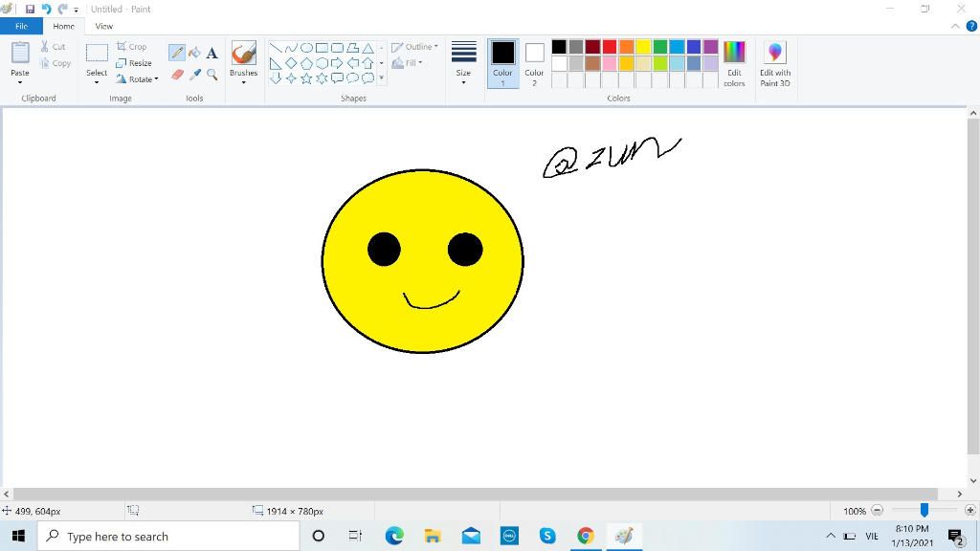Set Color 1 as the active color
This screenshot has height=551, width=980.
click(x=502, y=63)
